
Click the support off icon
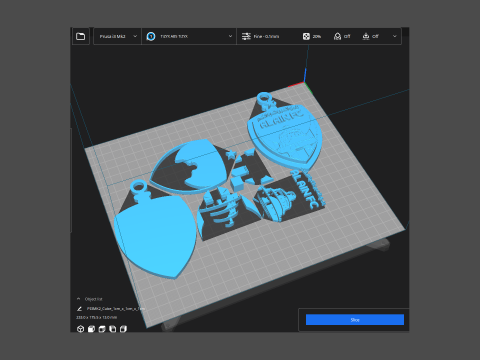click(337, 36)
